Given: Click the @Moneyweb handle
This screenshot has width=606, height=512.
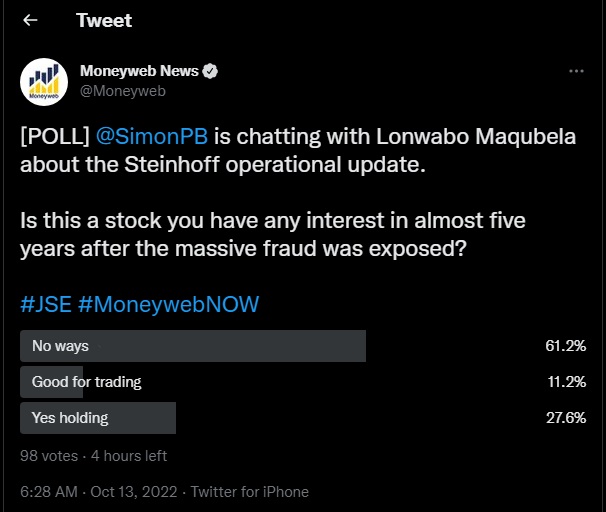Looking at the screenshot, I should click(123, 91).
